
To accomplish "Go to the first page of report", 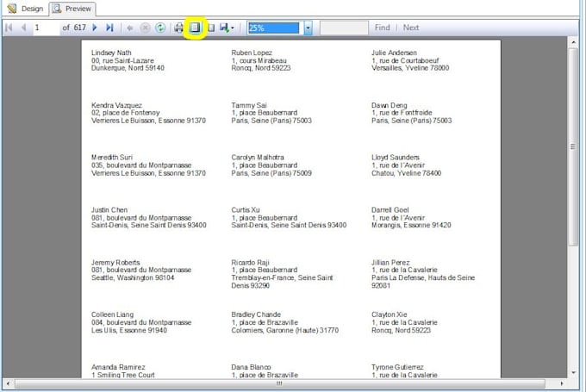I will (x=9, y=28).
